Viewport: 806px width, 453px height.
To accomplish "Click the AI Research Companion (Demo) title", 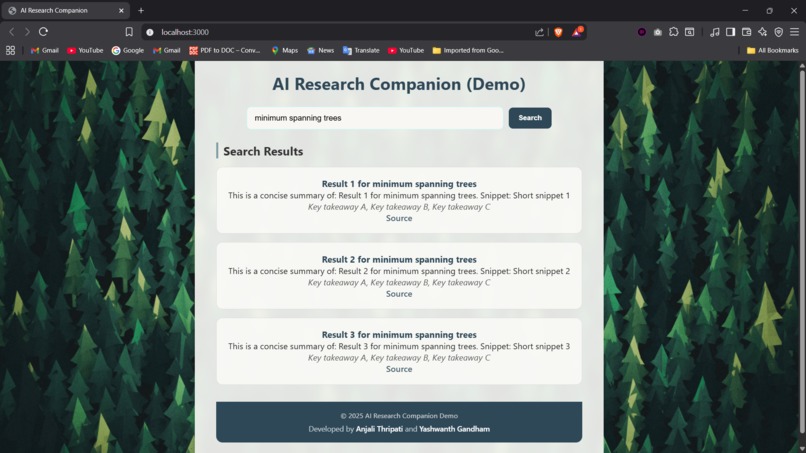I will 399,84.
